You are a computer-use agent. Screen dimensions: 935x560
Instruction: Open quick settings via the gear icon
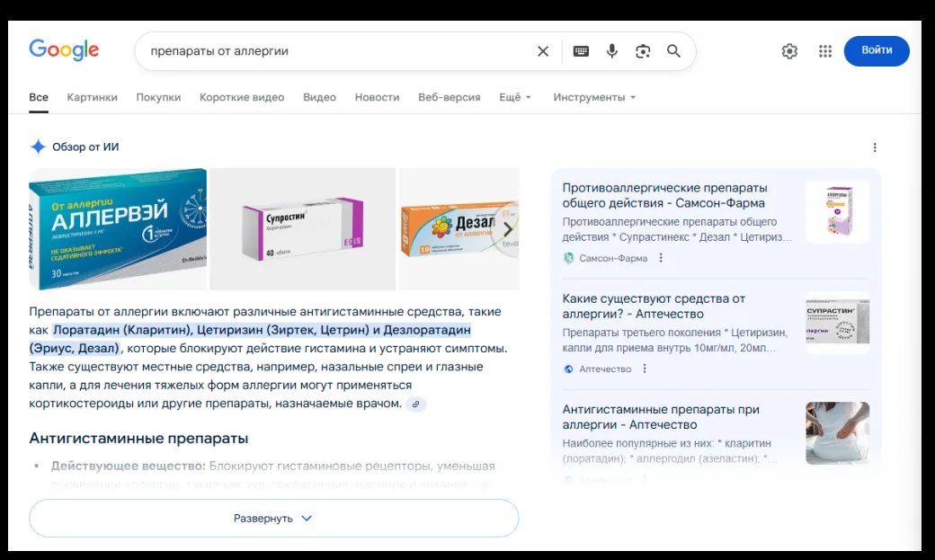tap(788, 51)
